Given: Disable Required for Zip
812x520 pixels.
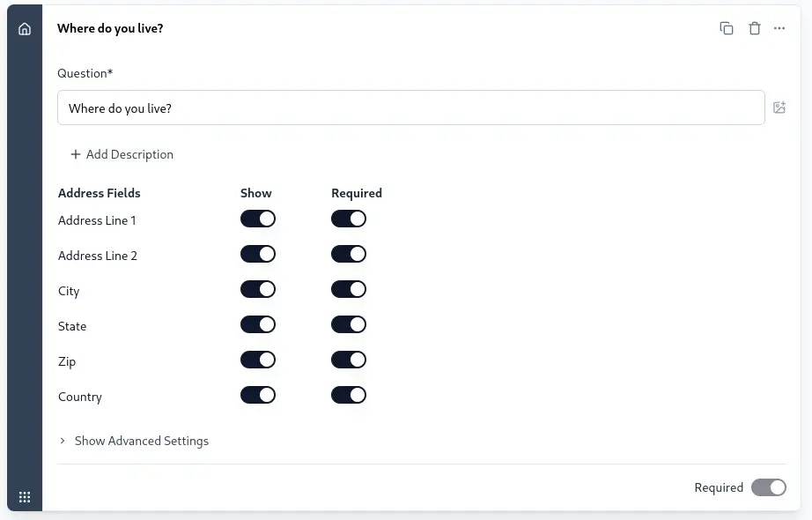Looking at the screenshot, I should coord(349,360).
